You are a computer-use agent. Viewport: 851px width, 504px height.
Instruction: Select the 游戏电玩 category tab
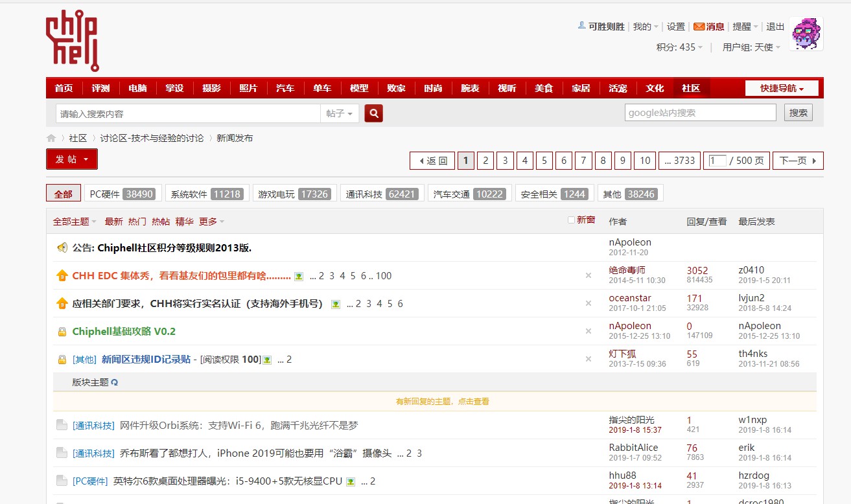(x=294, y=194)
